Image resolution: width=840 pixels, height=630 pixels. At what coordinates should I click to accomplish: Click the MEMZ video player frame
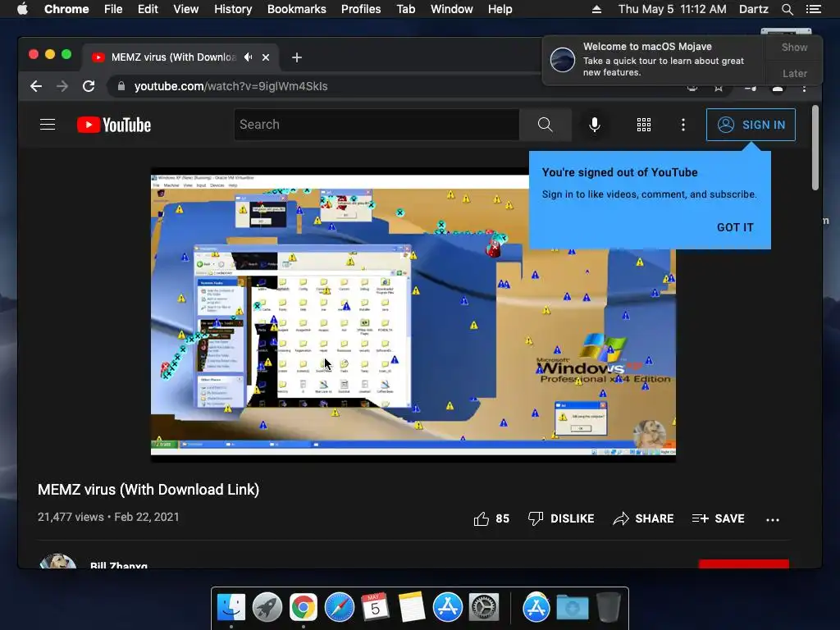(413, 314)
